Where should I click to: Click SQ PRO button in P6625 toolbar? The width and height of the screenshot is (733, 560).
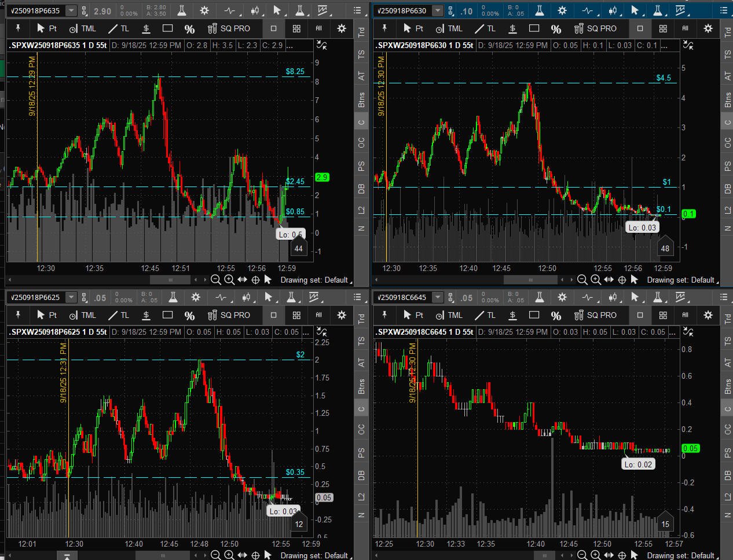pyautogui.click(x=229, y=315)
